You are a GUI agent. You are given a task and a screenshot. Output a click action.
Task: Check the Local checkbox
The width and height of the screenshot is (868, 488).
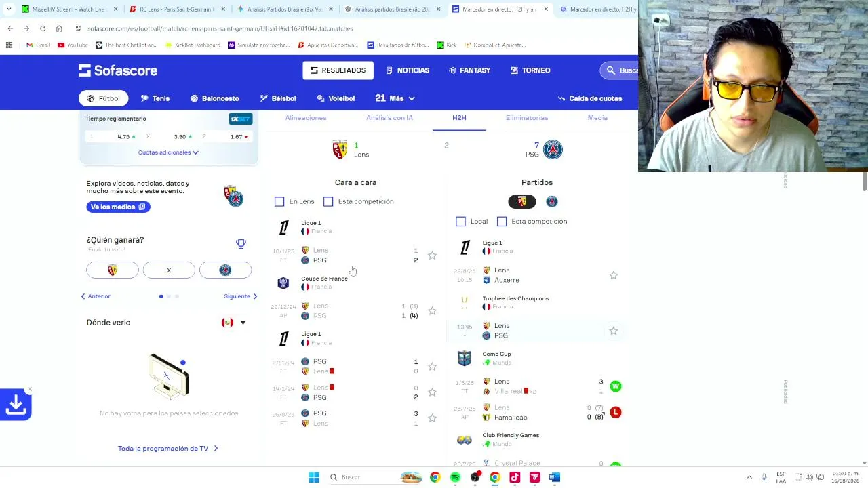point(460,222)
